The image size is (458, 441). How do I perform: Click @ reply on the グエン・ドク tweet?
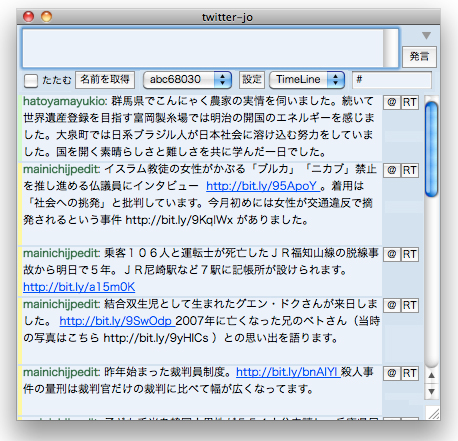point(392,305)
